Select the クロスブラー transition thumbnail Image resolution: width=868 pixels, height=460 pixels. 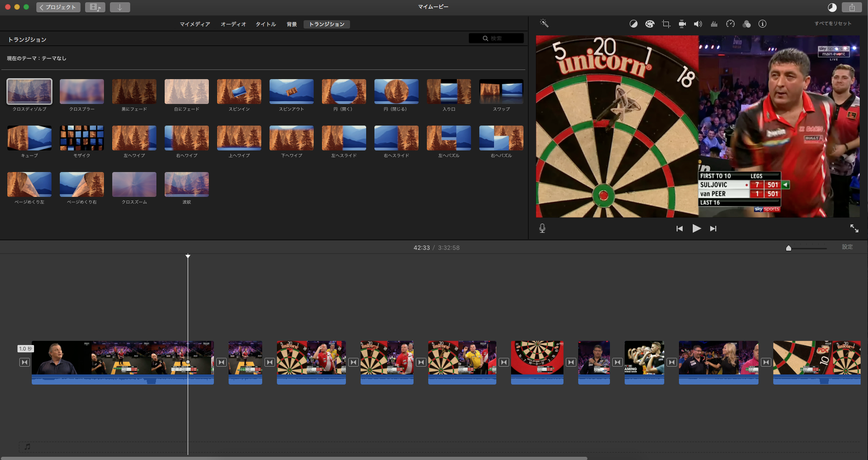pyautogui.click(x=82, y=92)
